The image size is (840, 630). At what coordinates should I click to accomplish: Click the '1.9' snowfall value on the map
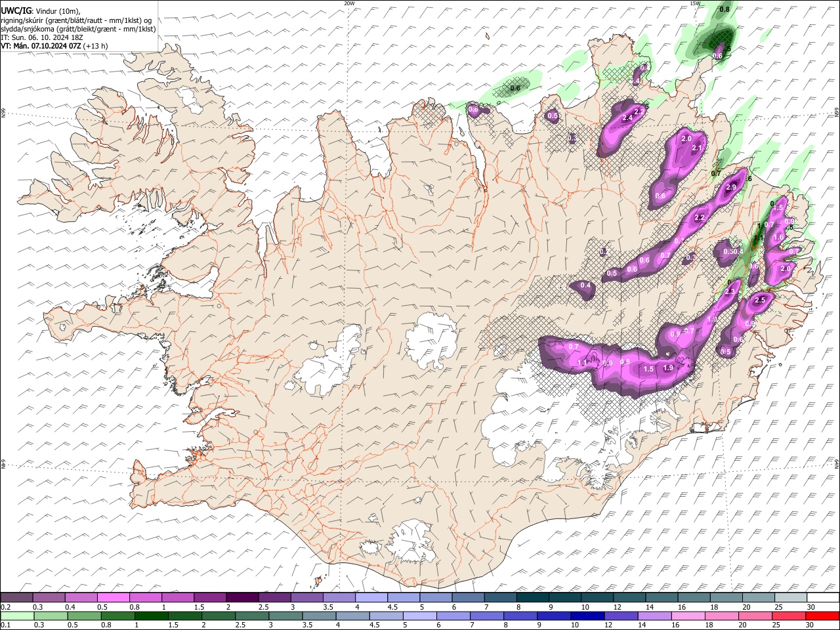pos(668,369)
